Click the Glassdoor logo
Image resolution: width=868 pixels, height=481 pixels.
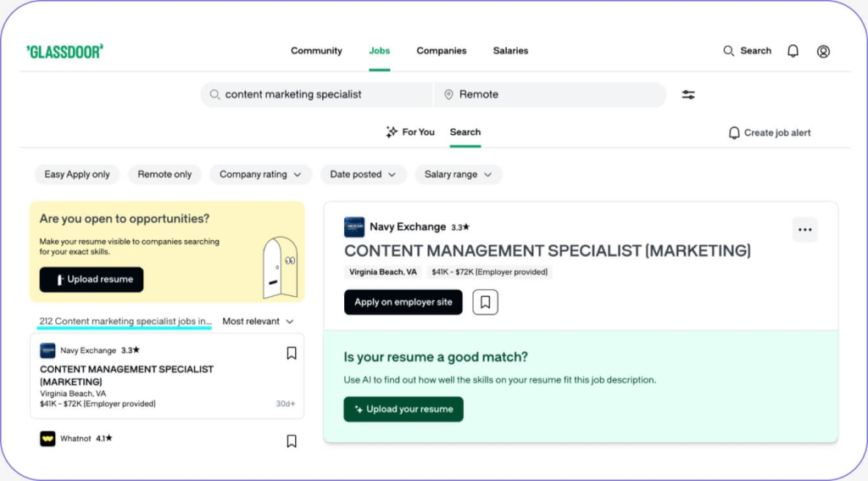(x=64, y=52)
